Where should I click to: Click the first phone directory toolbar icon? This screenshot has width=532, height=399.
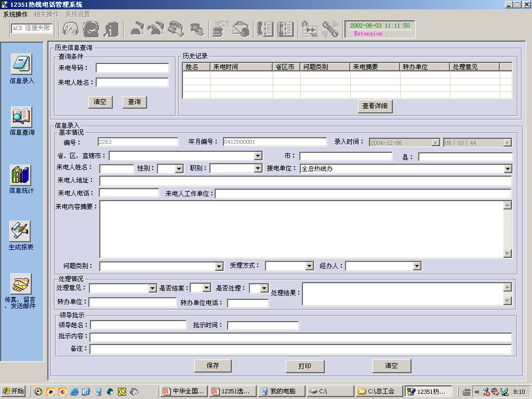pos(265,29)
